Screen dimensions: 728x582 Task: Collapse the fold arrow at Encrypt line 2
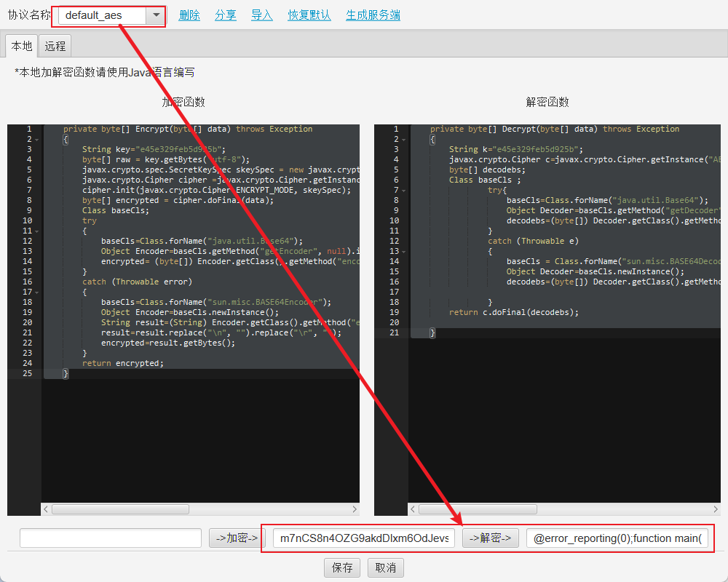click(x=36, y=140)
